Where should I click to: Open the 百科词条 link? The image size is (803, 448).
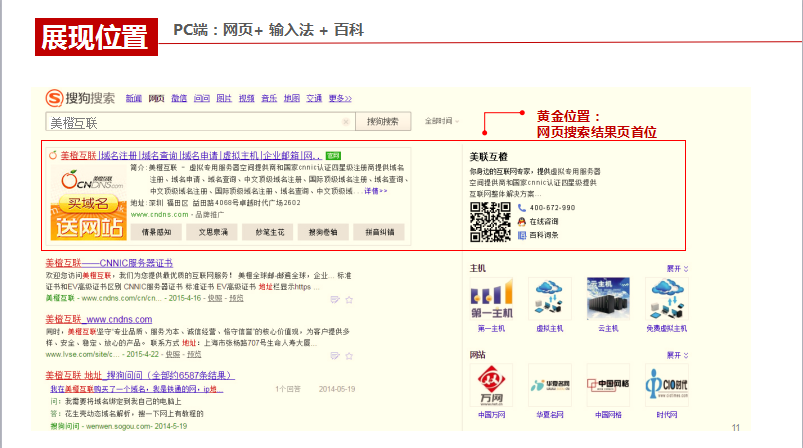coord(544,236)
